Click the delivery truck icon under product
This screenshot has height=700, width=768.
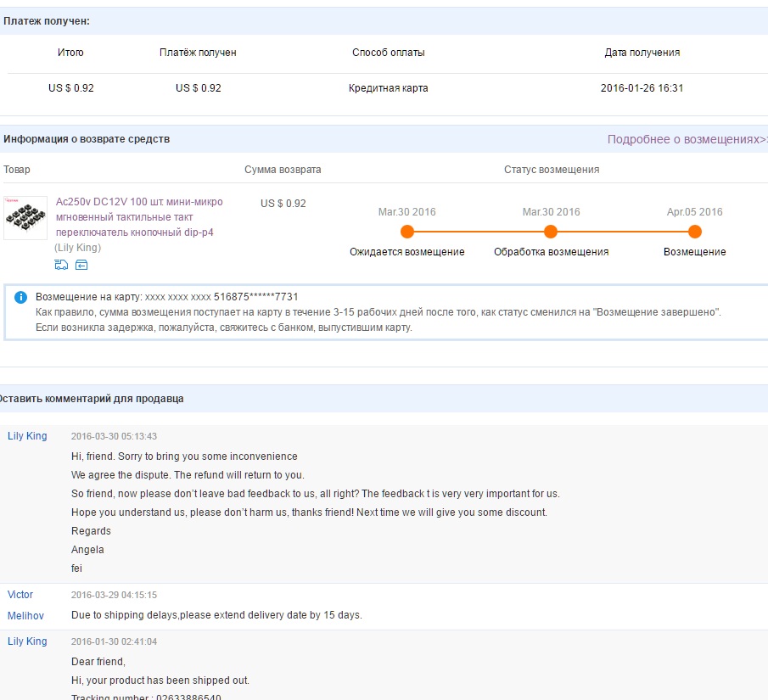point(61,265)
